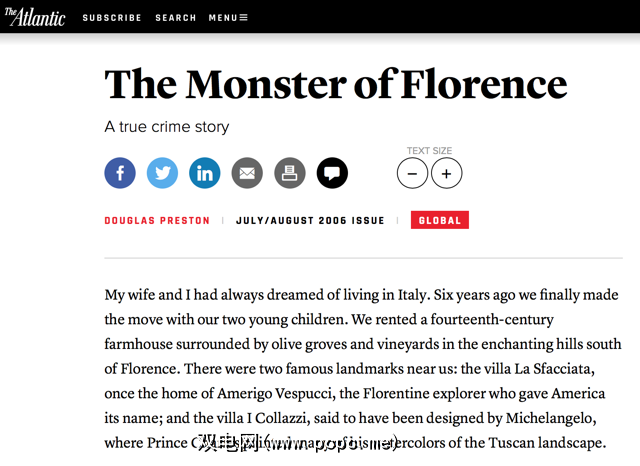Share the article on Twitter

[162, 173]
